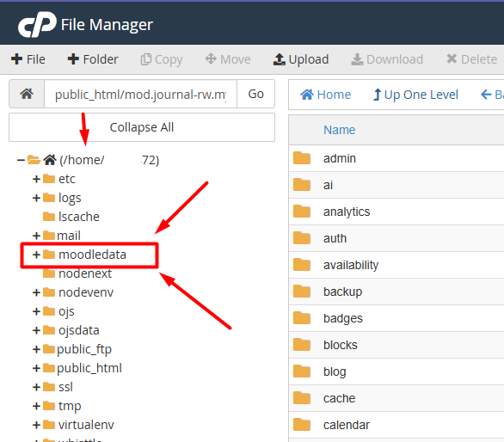
Task: Select the badges folder name
Action: [343, 318]
